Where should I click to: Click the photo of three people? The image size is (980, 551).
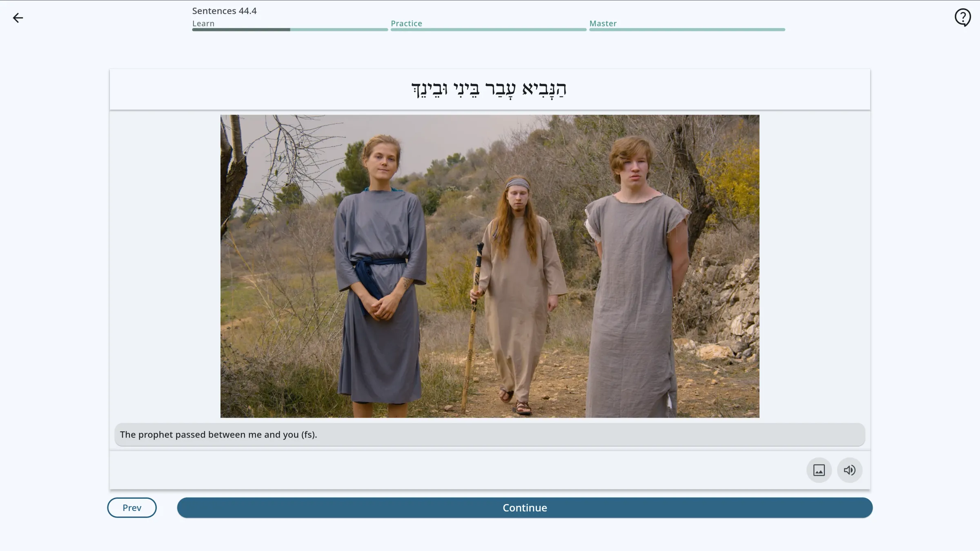click(x=490, y=266)
